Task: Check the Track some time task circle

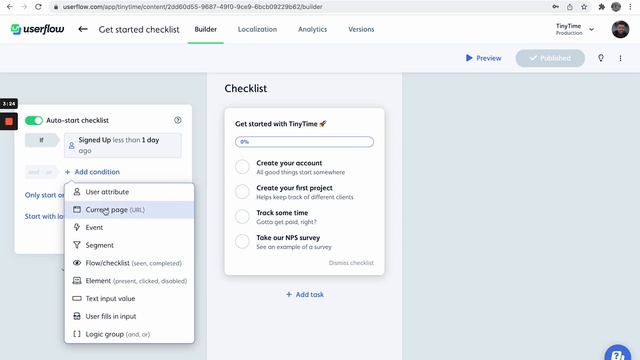Action: point(242,216)
